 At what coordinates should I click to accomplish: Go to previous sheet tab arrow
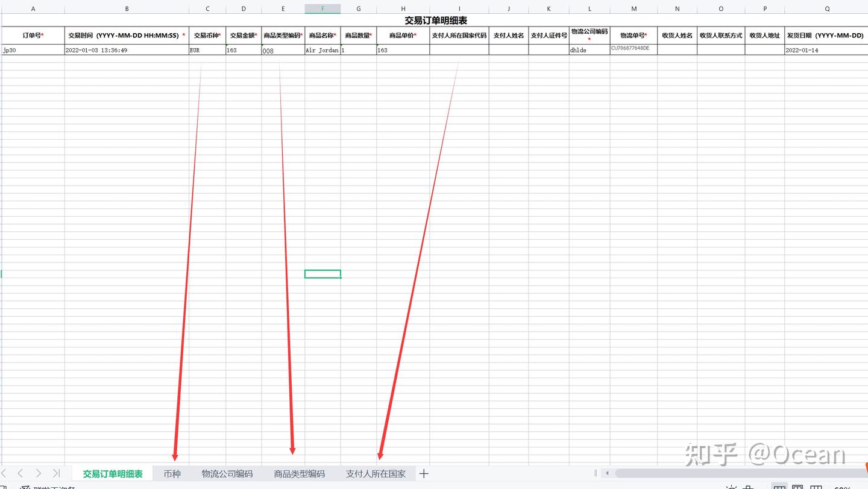click(x=20, y=473)
